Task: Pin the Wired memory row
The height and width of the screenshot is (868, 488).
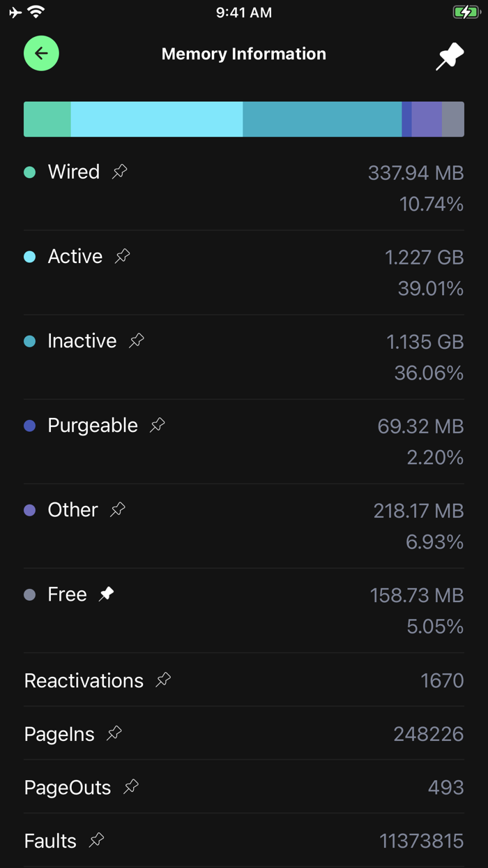Action: [120, 171]
